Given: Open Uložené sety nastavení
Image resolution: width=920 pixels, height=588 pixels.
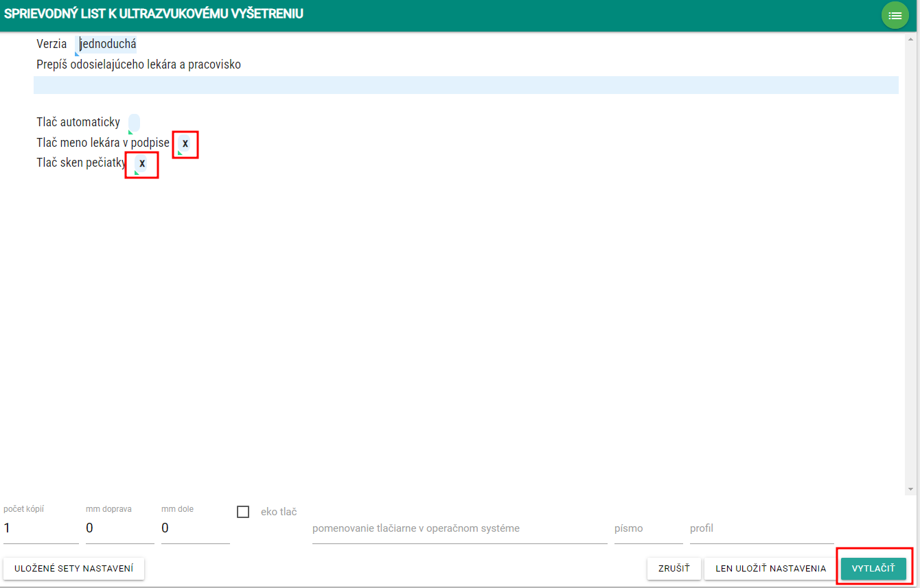Looking at the screenshot, I should click(74, 569).
